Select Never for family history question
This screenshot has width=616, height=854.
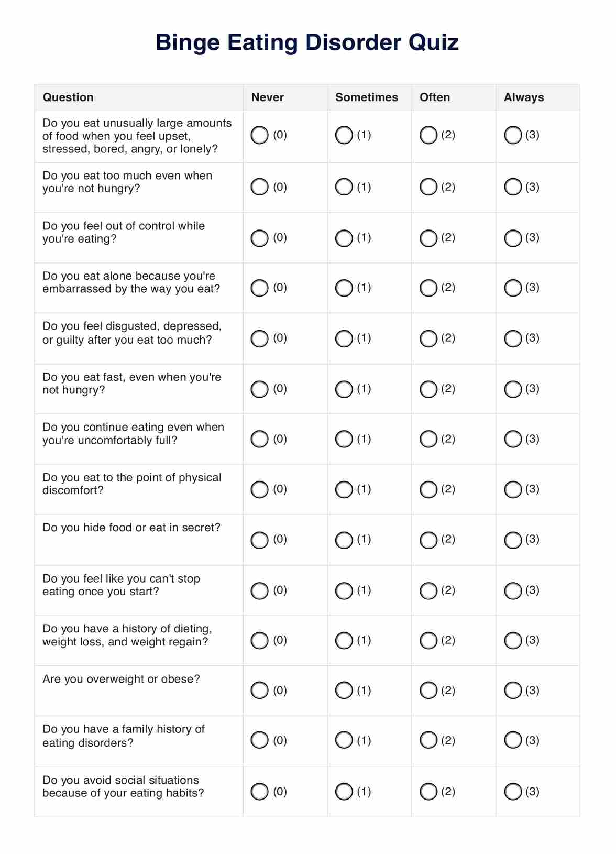pyautogui.click(x=259, y=740)
